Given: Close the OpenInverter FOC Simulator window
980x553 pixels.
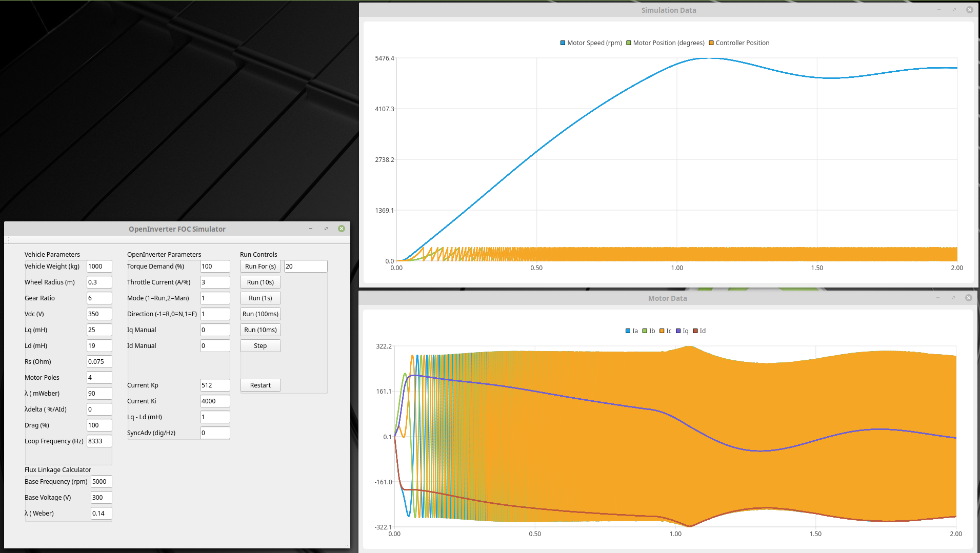Looking at the screenshot, I should [342, 229].
